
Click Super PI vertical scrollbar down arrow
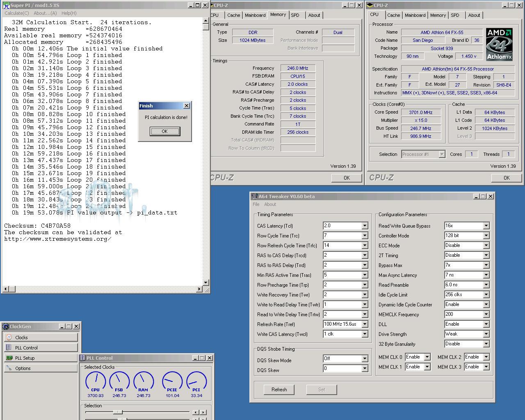click(206, 283)
